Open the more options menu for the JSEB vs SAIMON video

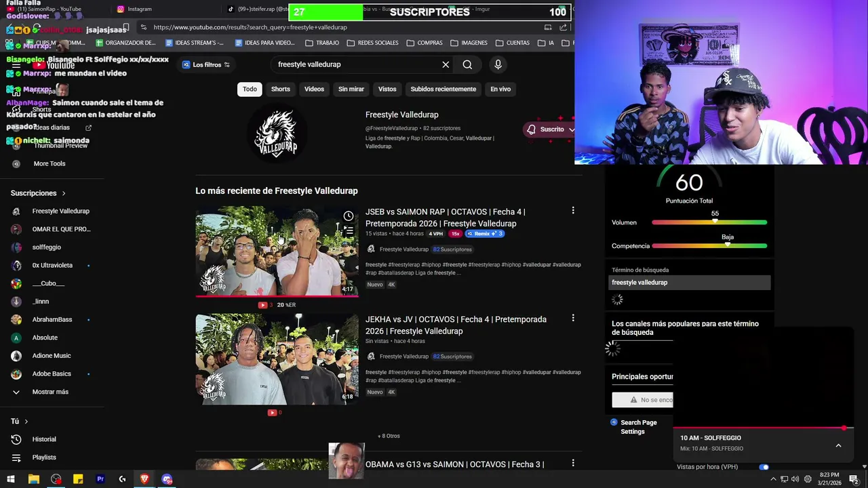(573, 211)
